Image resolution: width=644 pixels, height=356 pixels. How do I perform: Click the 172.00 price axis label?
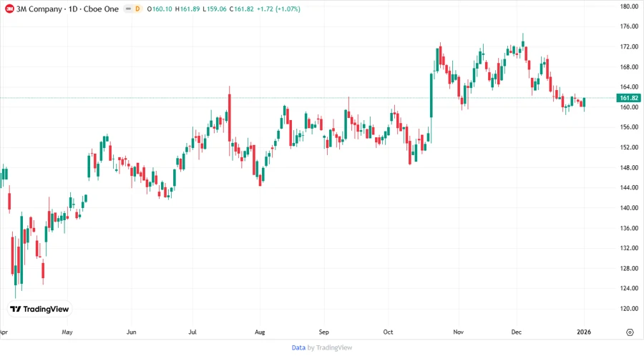[x=629, y=46]
